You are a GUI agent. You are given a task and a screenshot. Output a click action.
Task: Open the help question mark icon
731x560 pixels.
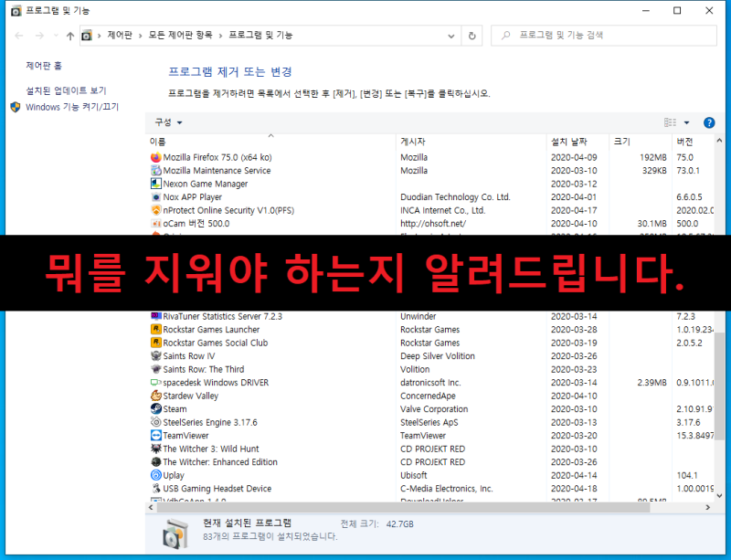(x=709, y=122)
